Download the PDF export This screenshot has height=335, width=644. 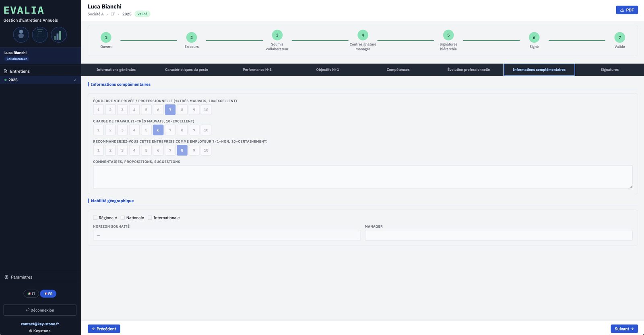pos(627,10)
